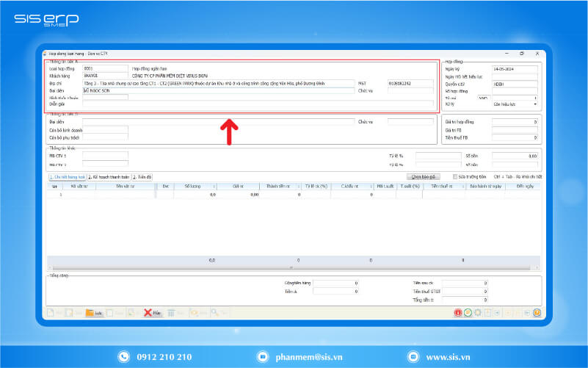Switch to the Kế hoạch thanh toán tab
This screenshot has height=368, width=588.
click(109, 177)
